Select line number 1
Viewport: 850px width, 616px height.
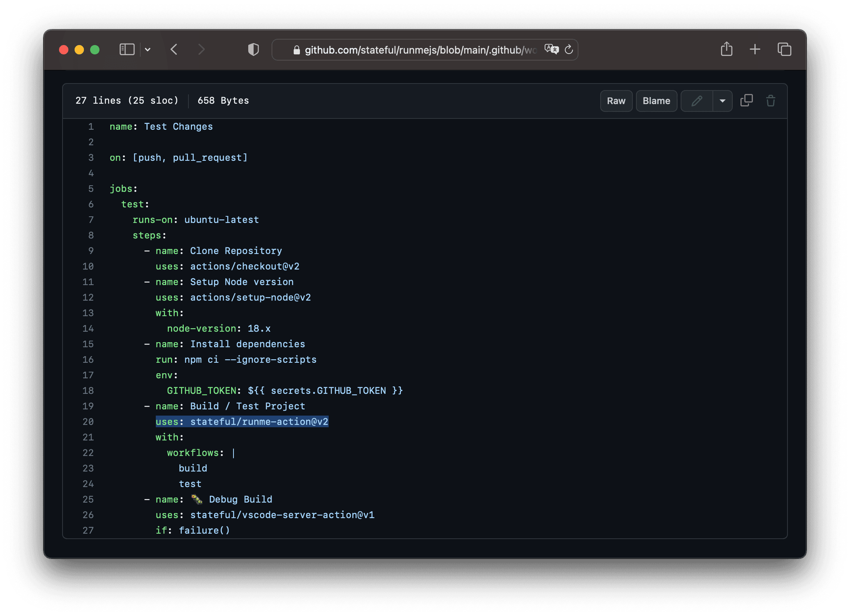click(x=91, y=127)
